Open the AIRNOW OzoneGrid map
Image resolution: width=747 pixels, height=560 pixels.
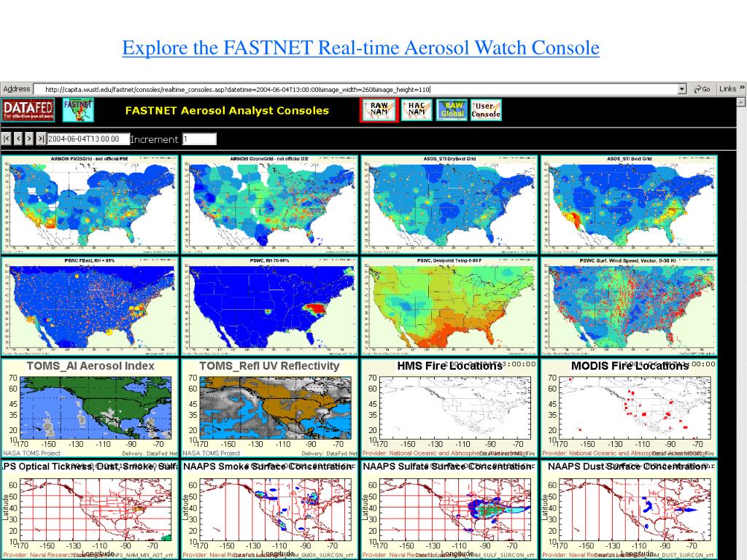[269, 205]
